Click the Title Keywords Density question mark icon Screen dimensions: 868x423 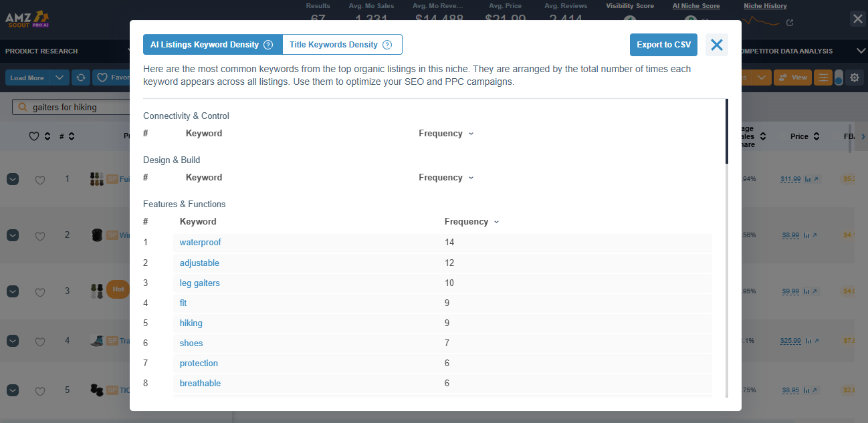point(387,44)
